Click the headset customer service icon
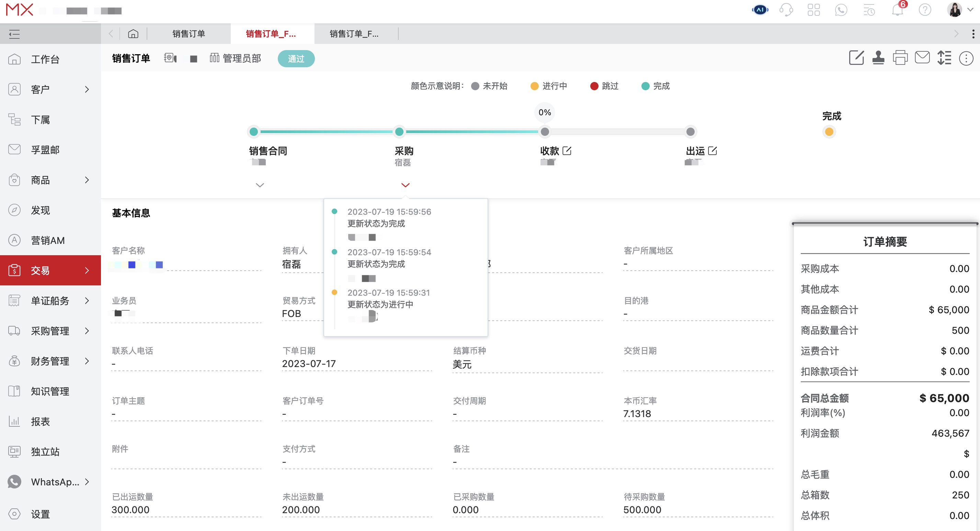 click(x=786, y=10)
